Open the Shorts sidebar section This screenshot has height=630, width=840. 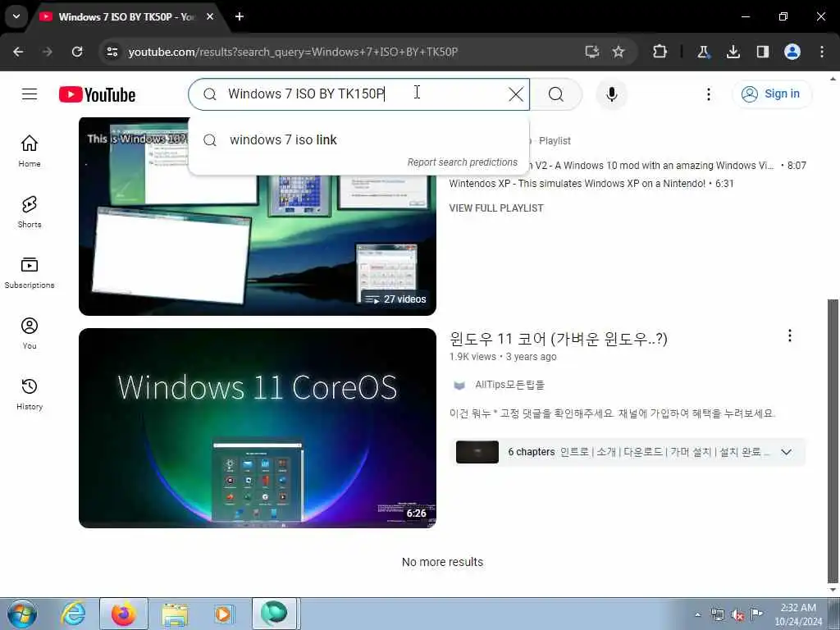[x=30, y=212]
